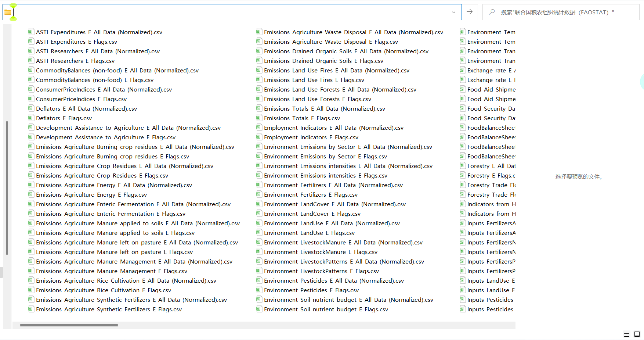The width and height of the screenshot is (644, 340).
Task: Click the icon for Emissions Agriculture Rice Cultivation E Flags.csv
Action: pyautogui.click(x=31, y=290)
